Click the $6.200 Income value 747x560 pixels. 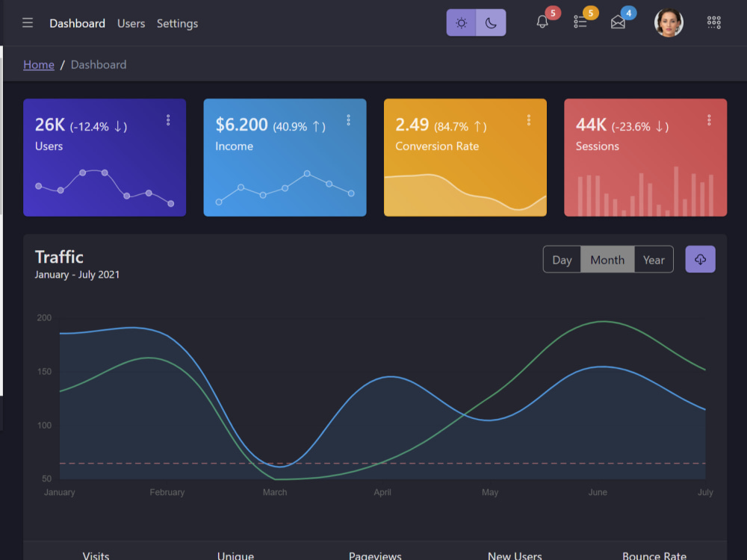tap(241, 125)
